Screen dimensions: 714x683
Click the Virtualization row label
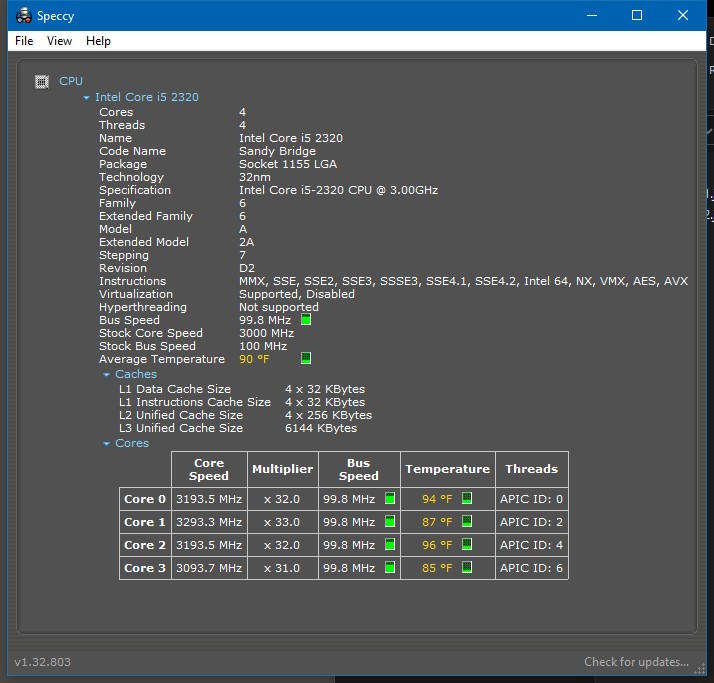136,294
